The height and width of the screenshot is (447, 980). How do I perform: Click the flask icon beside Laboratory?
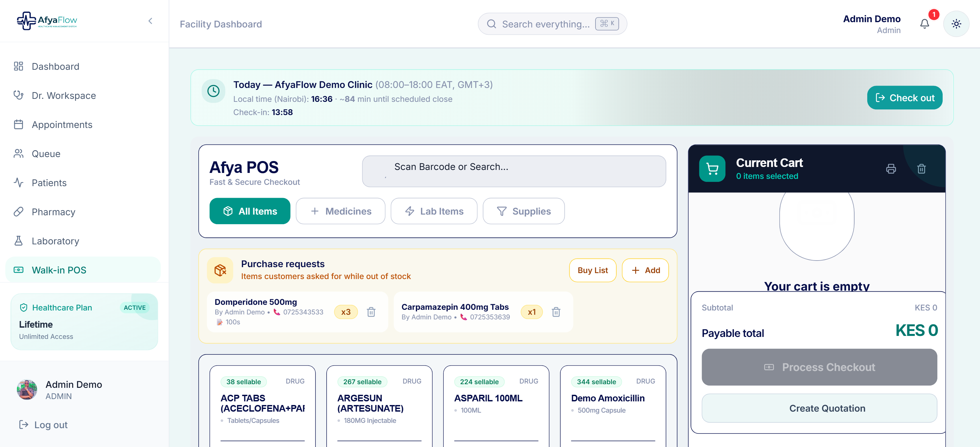[x=18, y=241]
